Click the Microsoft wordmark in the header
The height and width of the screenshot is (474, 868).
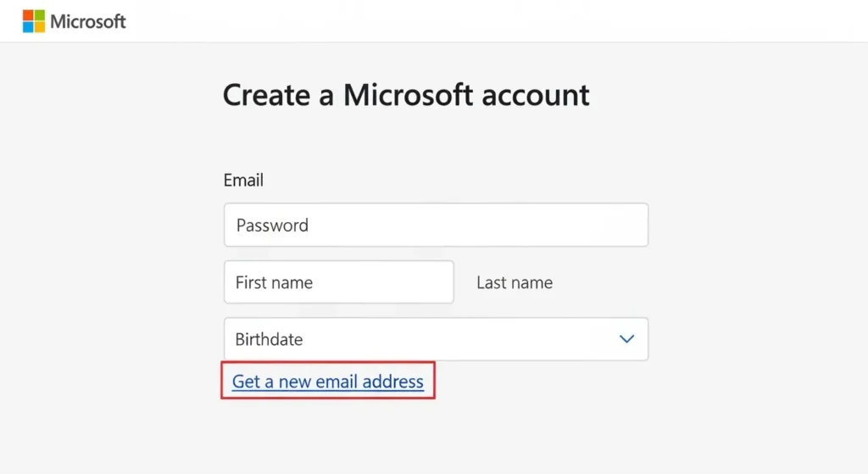88,21
